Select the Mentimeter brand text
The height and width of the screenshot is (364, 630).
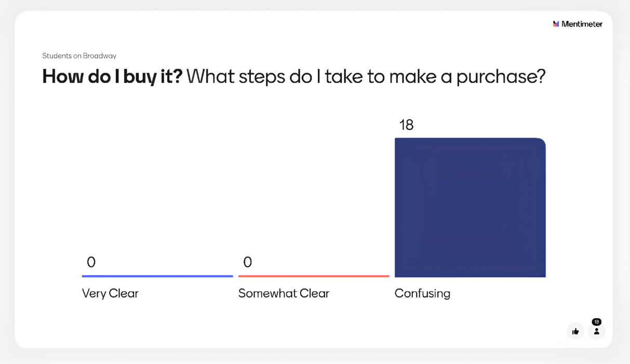[x=582, y=24]
